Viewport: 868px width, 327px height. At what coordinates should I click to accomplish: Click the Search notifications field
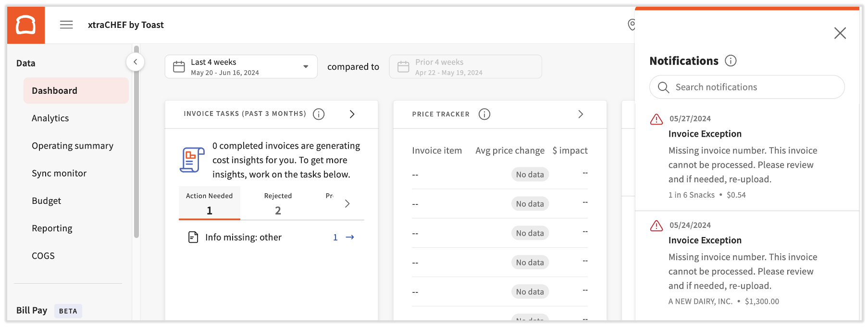[747, 87]
